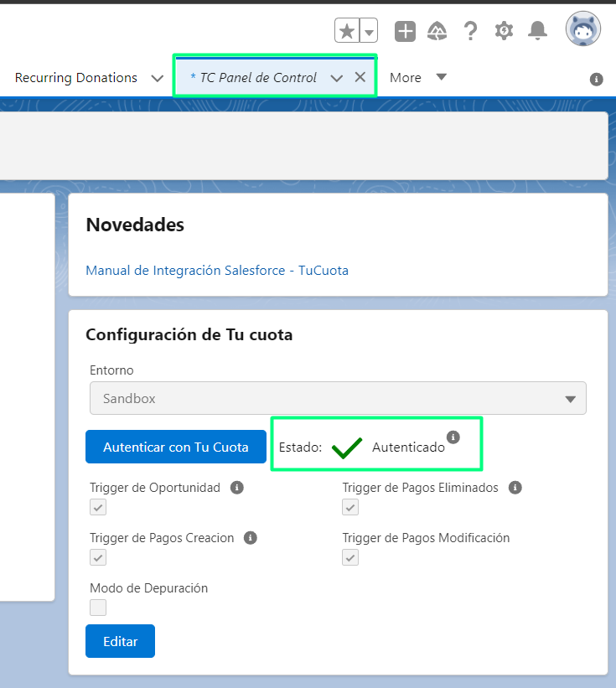The image size is (616, 688).
Task: Open the Help question mark icon
Action: click(x=470, y=31)
